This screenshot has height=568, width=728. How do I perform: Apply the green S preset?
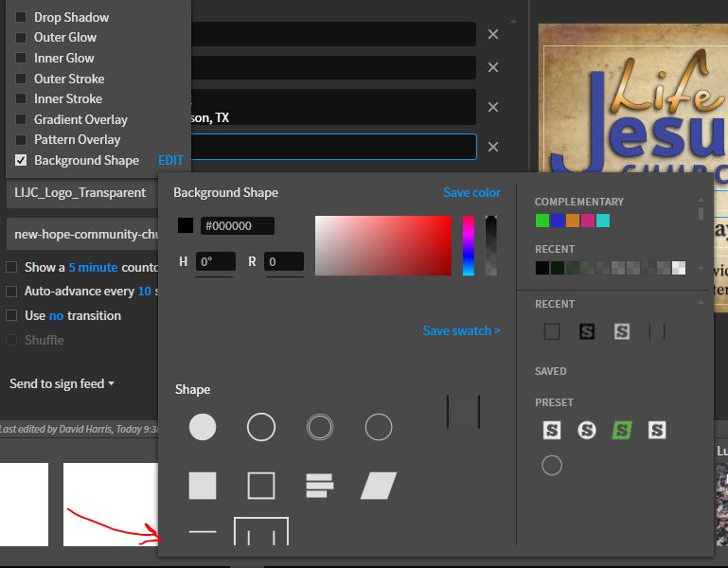point(622,430)
